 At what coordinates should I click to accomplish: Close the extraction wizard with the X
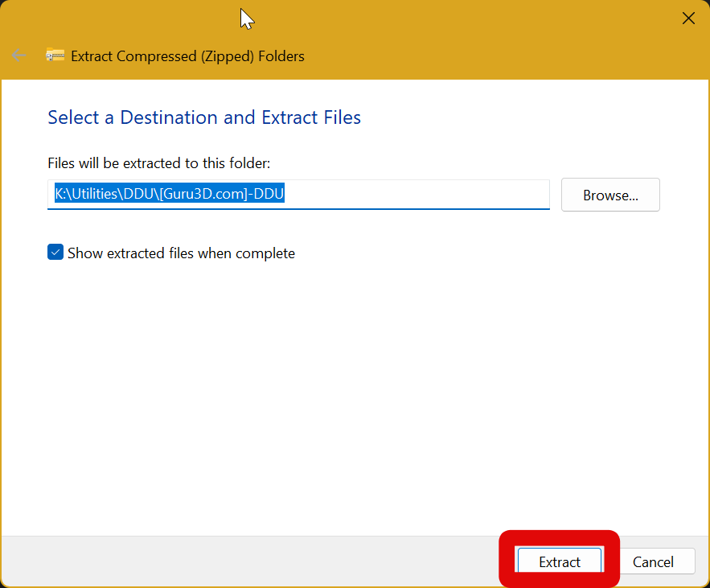pos(688,19)
